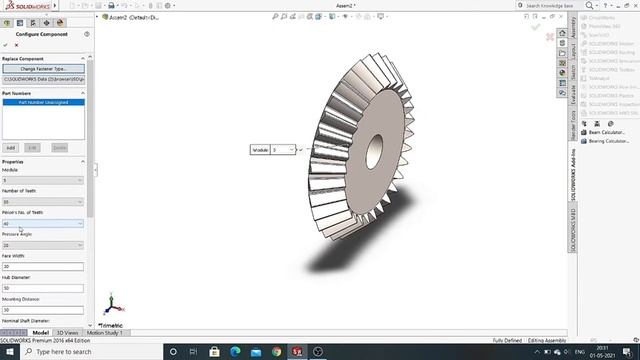Switch to the Model tab
Screen dimensions: 640x360
tap(40, 333)
